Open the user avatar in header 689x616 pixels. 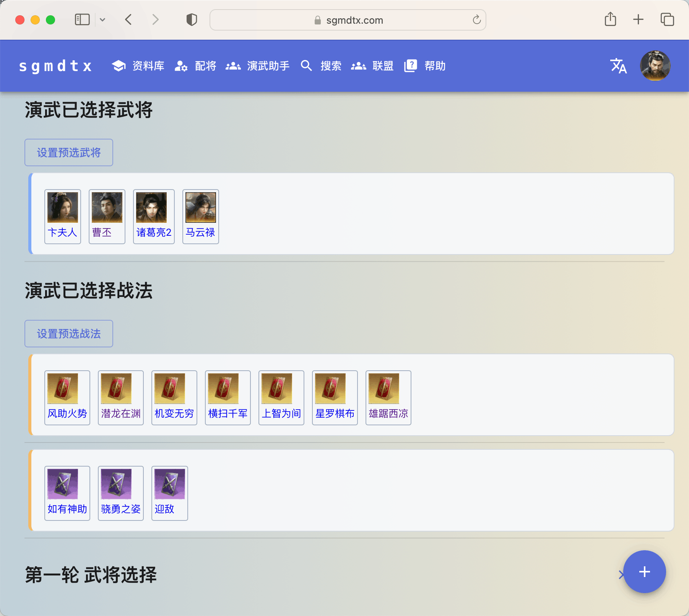pos(655,66)
